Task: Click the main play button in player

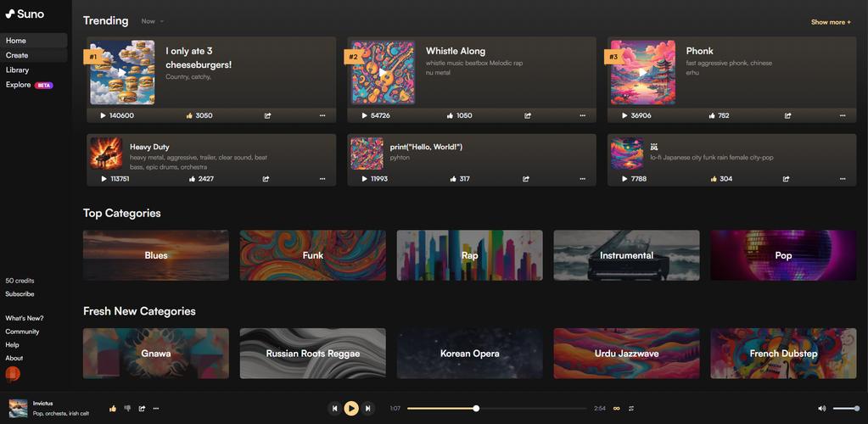Action: pyautogui.click(x=351, y=409)
